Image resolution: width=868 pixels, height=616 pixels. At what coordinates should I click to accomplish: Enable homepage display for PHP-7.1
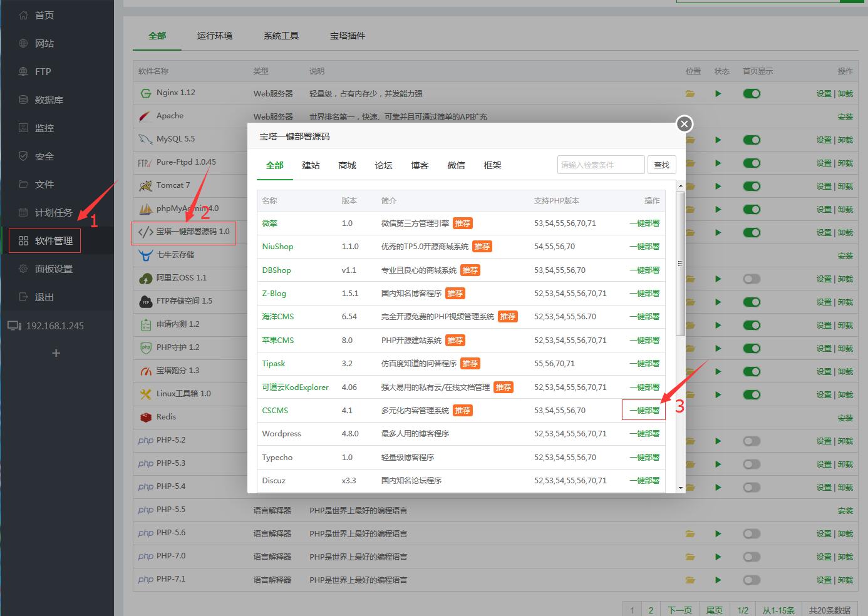(x=752, y=580)
